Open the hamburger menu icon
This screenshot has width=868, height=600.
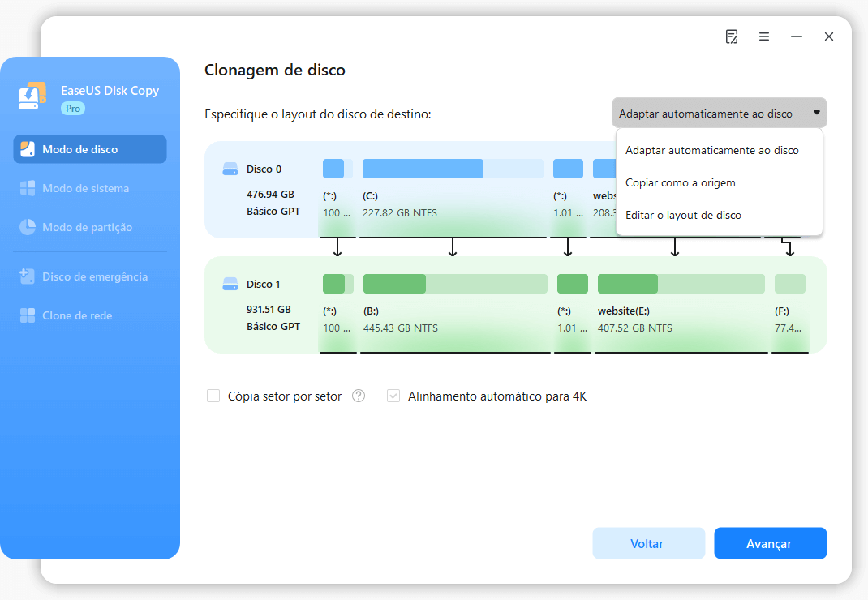point(764,36)
